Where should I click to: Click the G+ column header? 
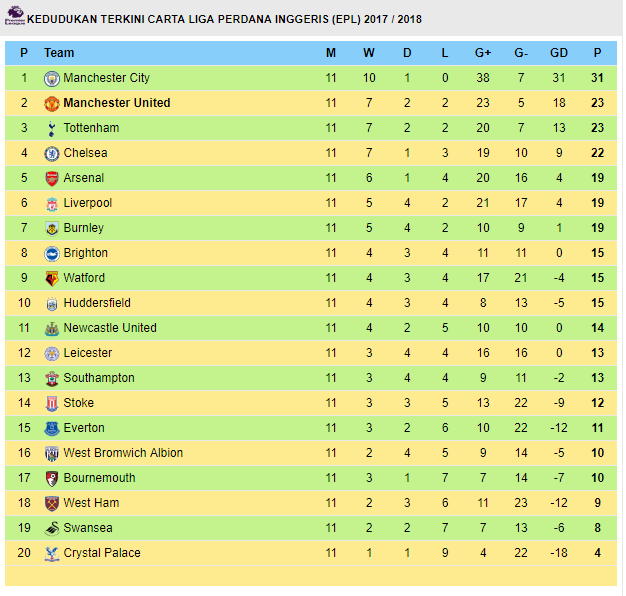[483, 53]
